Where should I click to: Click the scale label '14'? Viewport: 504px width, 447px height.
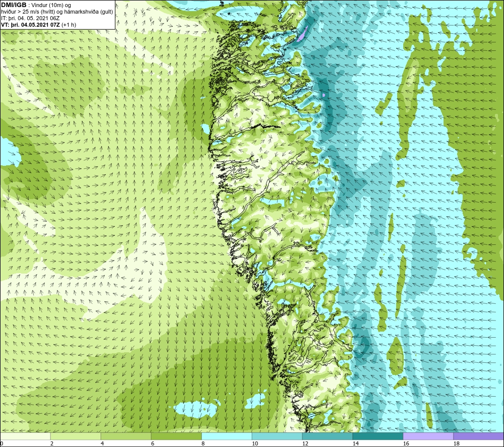coord(355,444)
